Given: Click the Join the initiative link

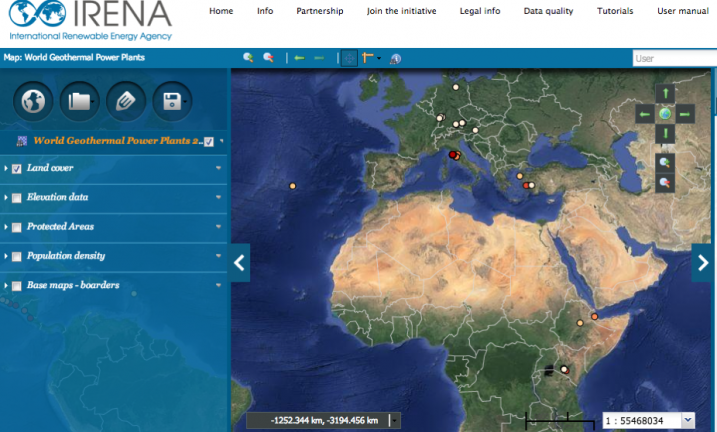Looking at the screenshot, I should point(396,11).
